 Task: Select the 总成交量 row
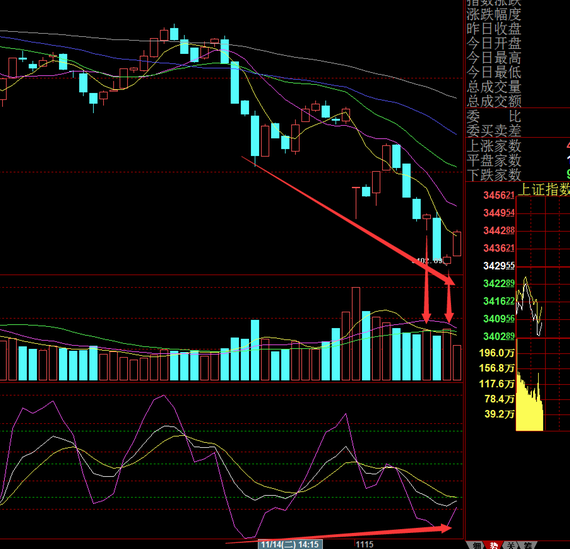494,87
